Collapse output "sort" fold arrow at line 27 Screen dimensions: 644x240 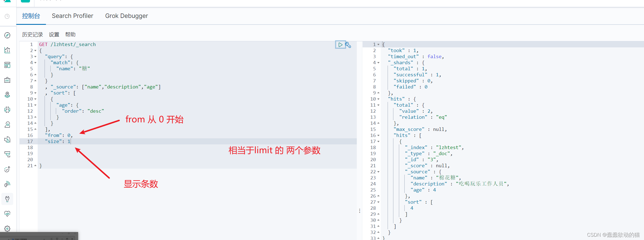378,202
